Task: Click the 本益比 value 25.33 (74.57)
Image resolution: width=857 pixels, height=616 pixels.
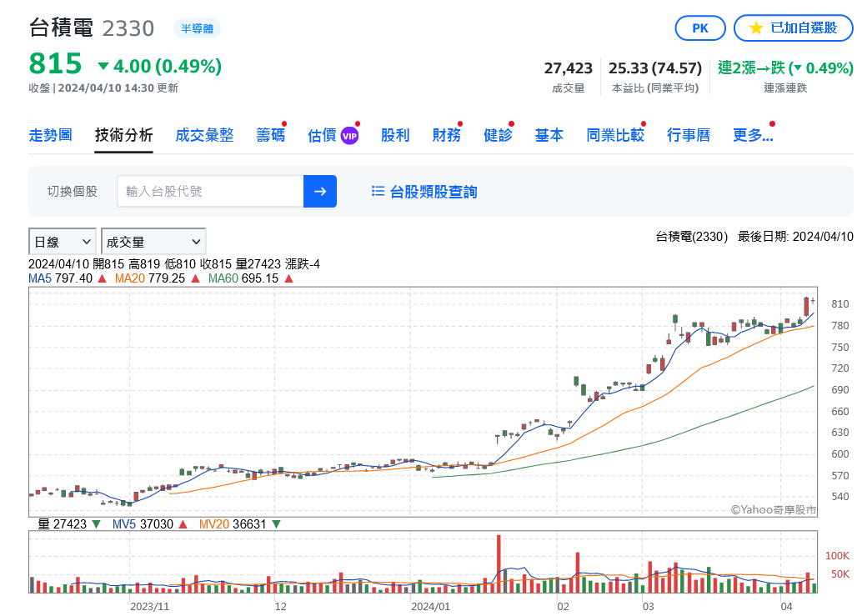Action: coord(654,68)
